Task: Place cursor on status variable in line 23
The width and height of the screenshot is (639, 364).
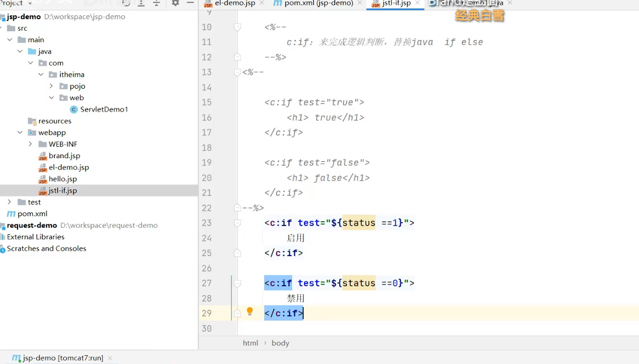Action: [358, 223]
